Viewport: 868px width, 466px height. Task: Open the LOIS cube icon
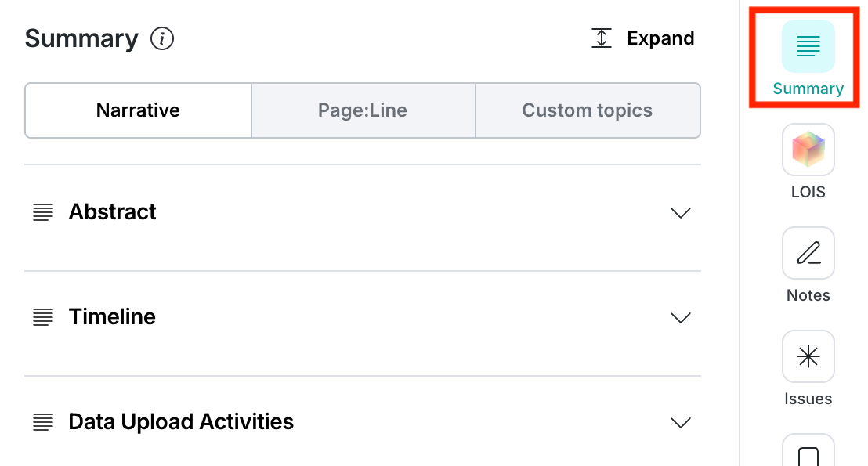coord(808,150)
